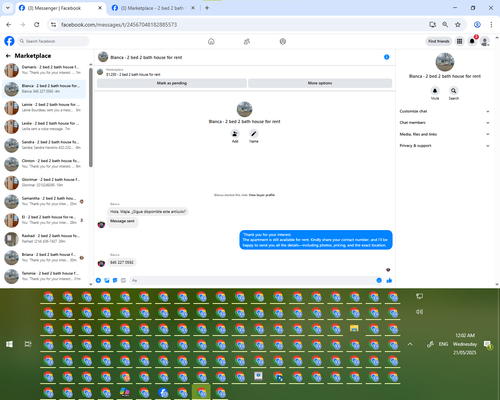Screen dimensions: 500x400
Task: Open the Windows Start button
Action: click(9, 344)
